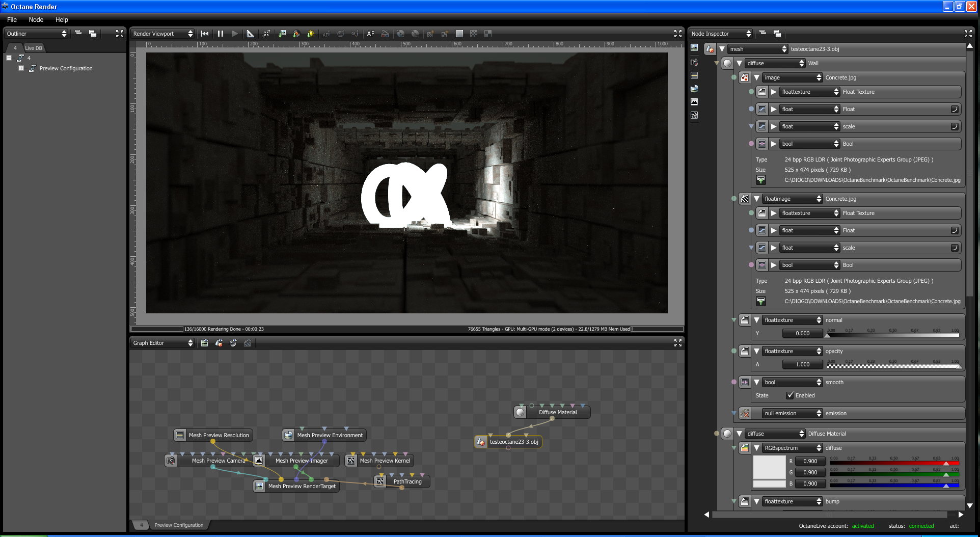Toggle log-scale button on second scale row
The width and height of the screenshot is (980, 537).
click(x=955, y=248)
